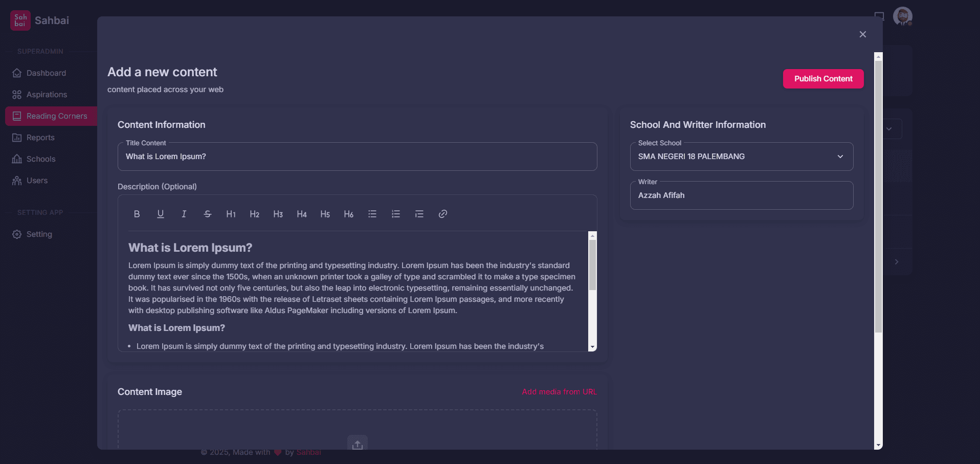The height and width of the screenshot is (464, 980).
Task: Apply underline formatting in the editor
Action: [160, 214]
